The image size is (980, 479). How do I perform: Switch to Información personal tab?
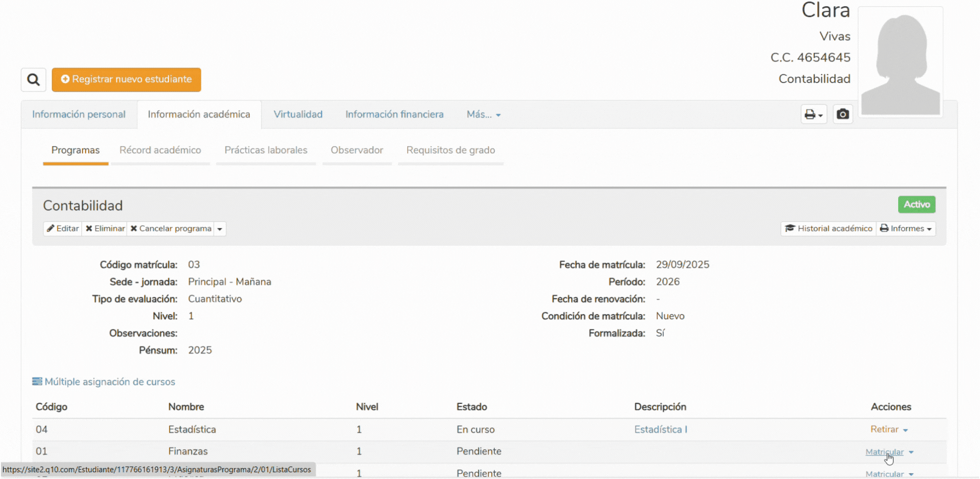click(79, 114)
